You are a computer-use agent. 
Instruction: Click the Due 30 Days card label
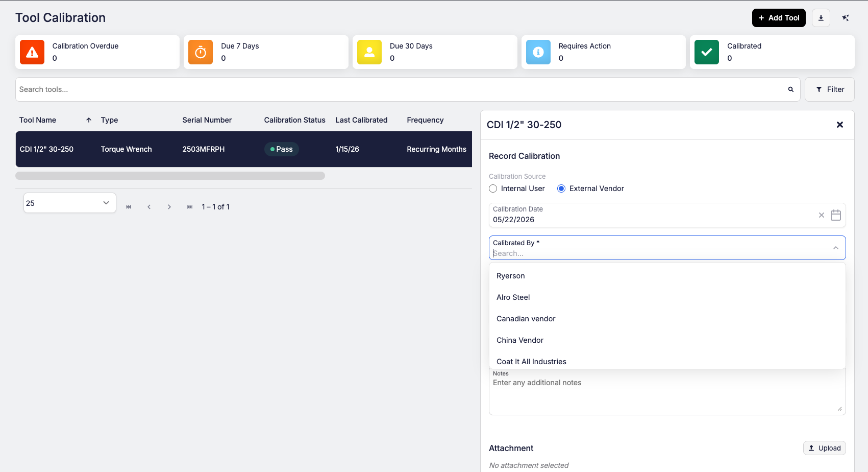click(411, 46)
